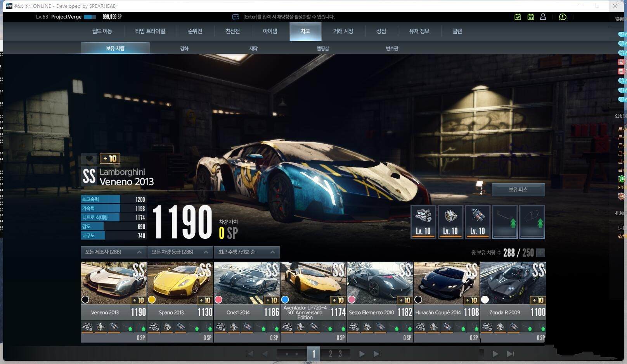
Task: Select the fifth empty part slot with upgrade arrow
Action: [532, 222]
